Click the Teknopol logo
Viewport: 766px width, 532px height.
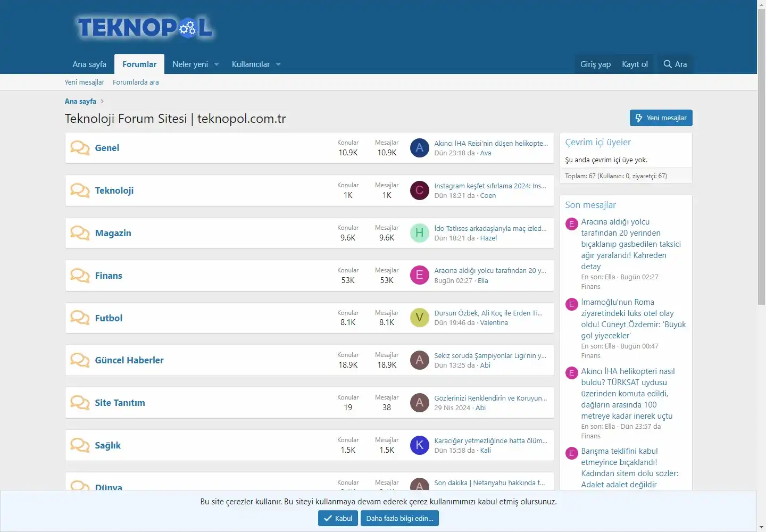tap(145, 28)
